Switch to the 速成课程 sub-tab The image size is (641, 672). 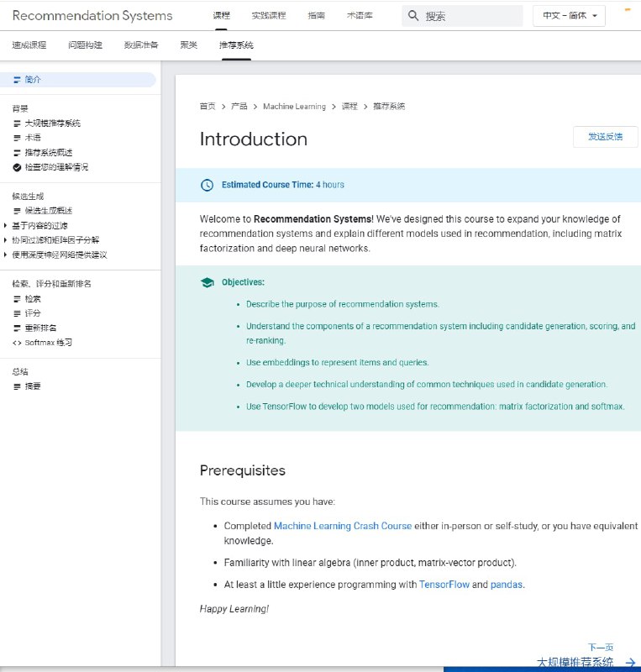tap(29, 45)
